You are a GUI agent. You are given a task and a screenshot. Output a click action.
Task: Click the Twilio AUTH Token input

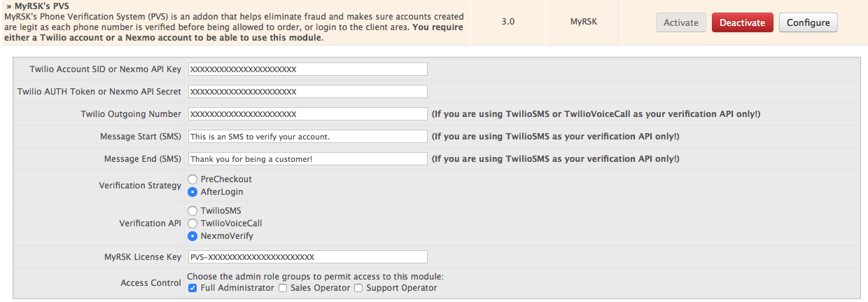pyautogui.click(x=307, y=92)
